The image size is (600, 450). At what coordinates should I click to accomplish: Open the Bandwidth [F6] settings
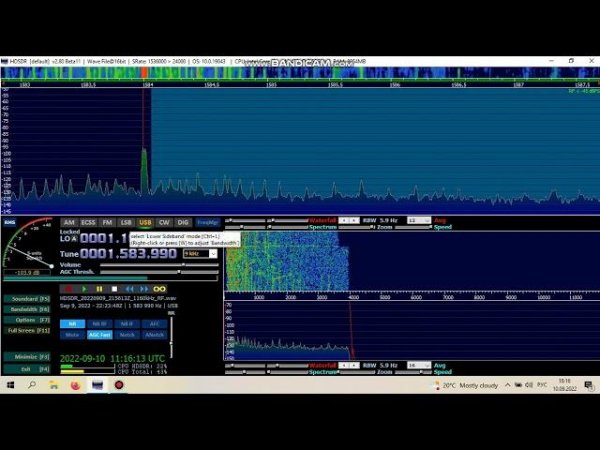pos(27,309)
